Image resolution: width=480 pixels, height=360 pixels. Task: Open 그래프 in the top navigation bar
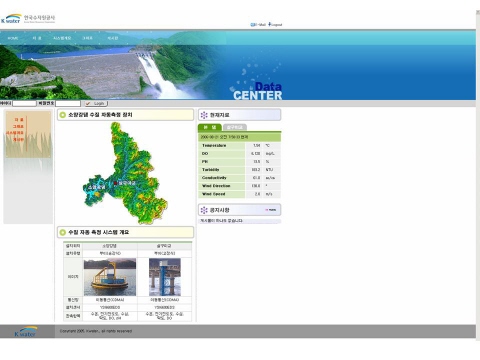pyautogui.click(x=87, y=38)
